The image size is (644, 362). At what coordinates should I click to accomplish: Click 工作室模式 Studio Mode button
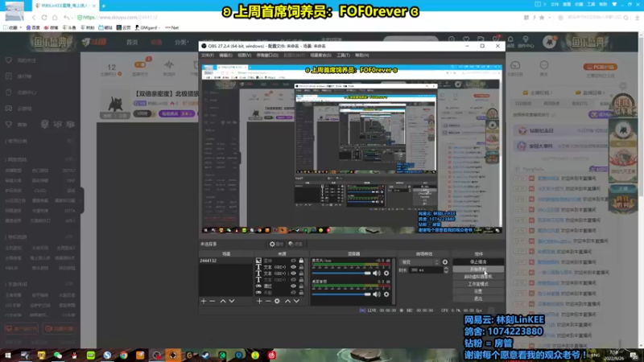tap(478, 284)
